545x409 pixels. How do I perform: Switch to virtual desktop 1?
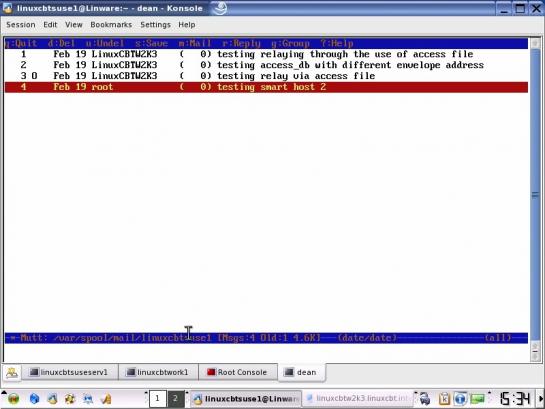[x=157, y=399]
